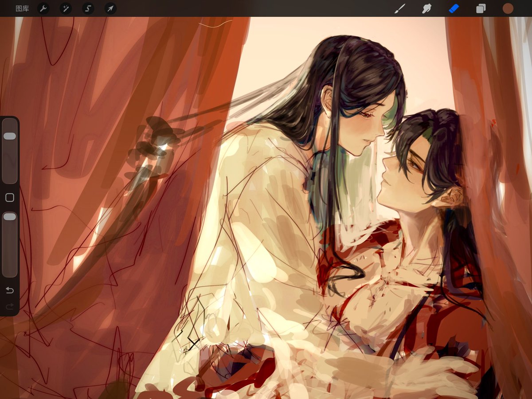Select the Brush tool
Screen dimensions: 532x399
click(x=400, y=8)
